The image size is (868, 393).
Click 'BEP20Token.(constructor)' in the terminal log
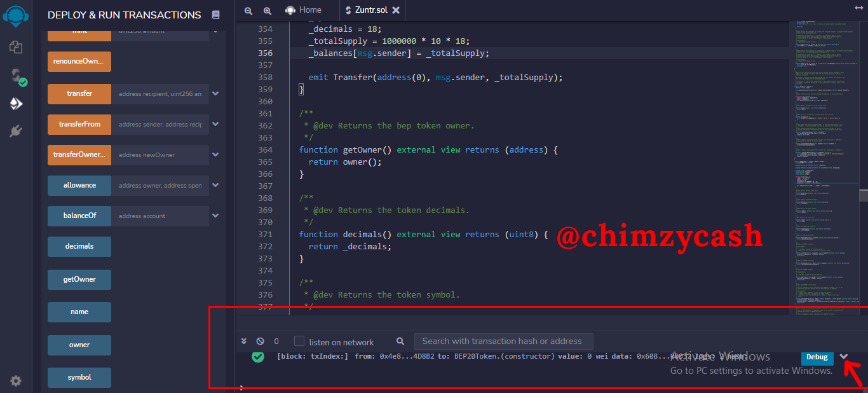(505, 357)
